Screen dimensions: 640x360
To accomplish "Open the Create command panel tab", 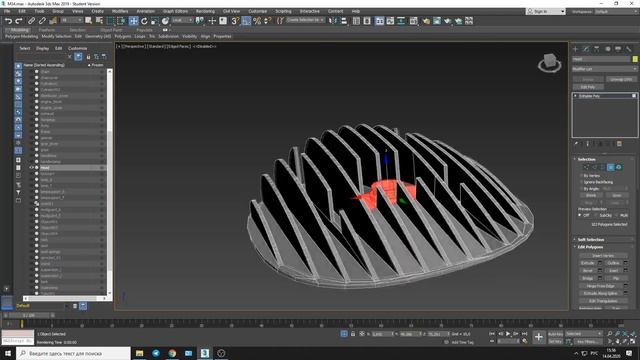I will (x=576, y=49).
